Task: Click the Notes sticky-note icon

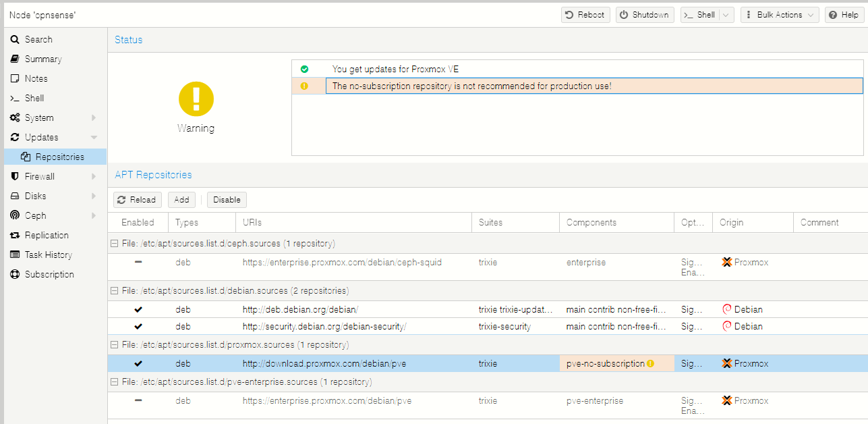Action: [x=15, y=78]
